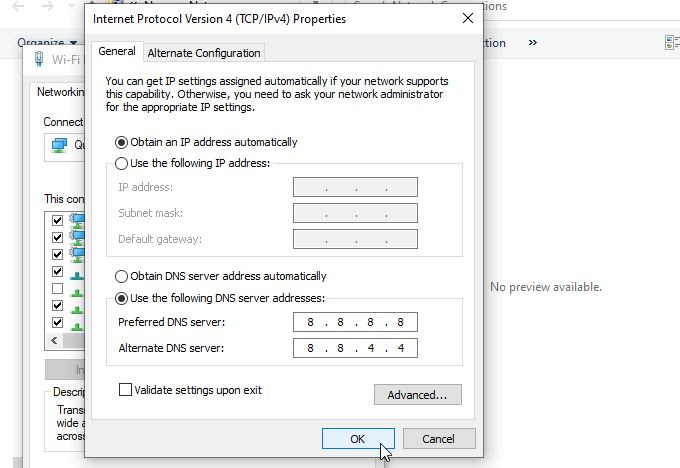Click the OK button

(358, 439)
